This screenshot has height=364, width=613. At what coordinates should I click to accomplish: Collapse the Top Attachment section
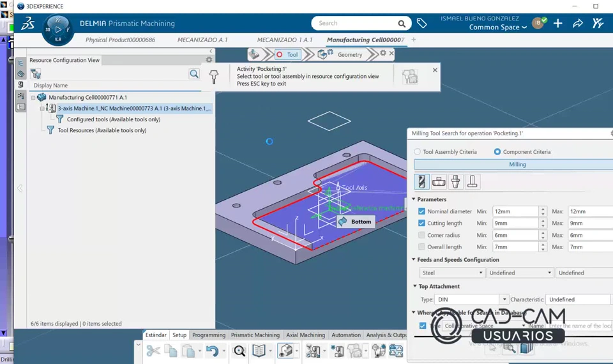(415, 286)
